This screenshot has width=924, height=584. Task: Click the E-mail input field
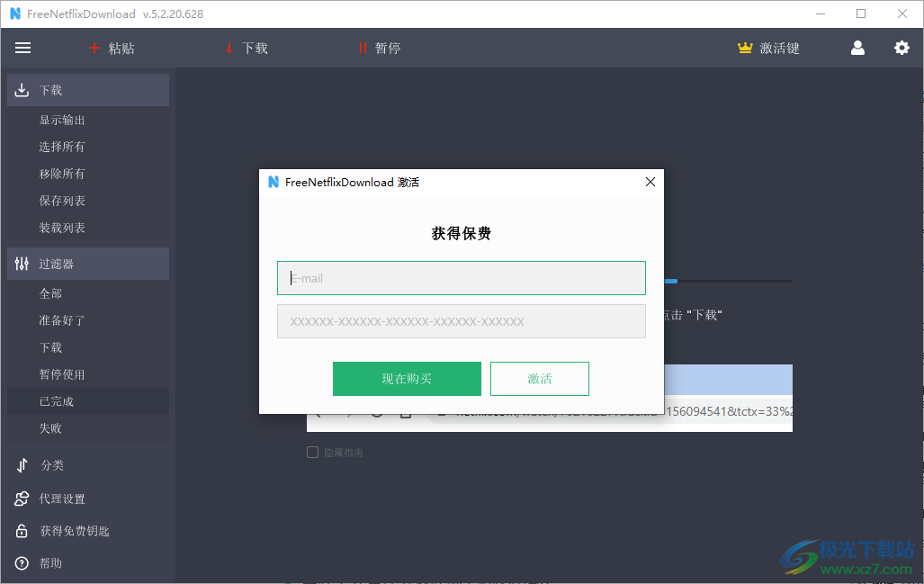point(462,278)
